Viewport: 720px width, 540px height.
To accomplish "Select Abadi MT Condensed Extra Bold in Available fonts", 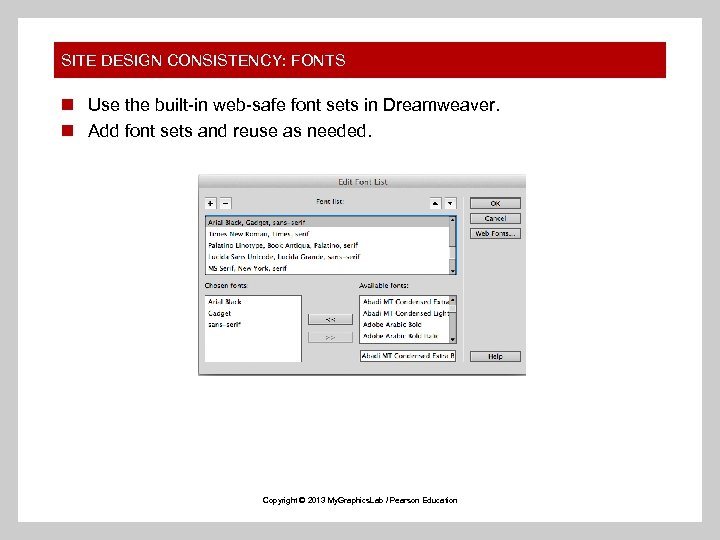I will pos(405,302).
